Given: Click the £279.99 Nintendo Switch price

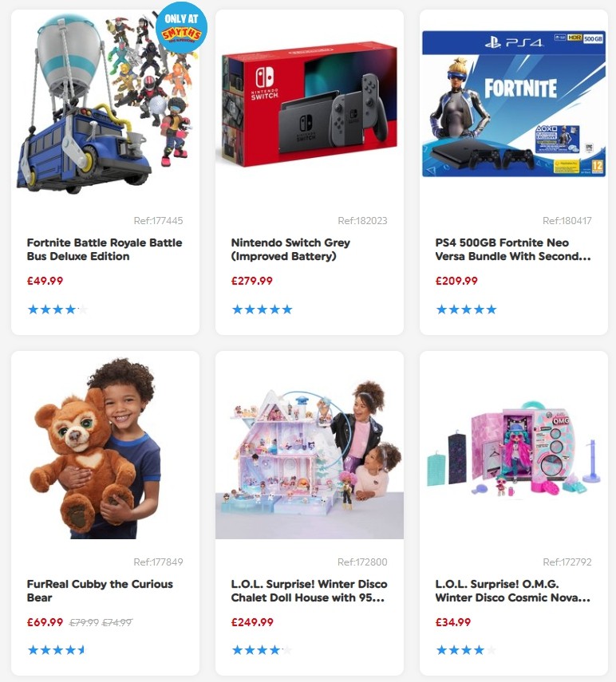Looking at the screenshot, I should tap(252, 281).
